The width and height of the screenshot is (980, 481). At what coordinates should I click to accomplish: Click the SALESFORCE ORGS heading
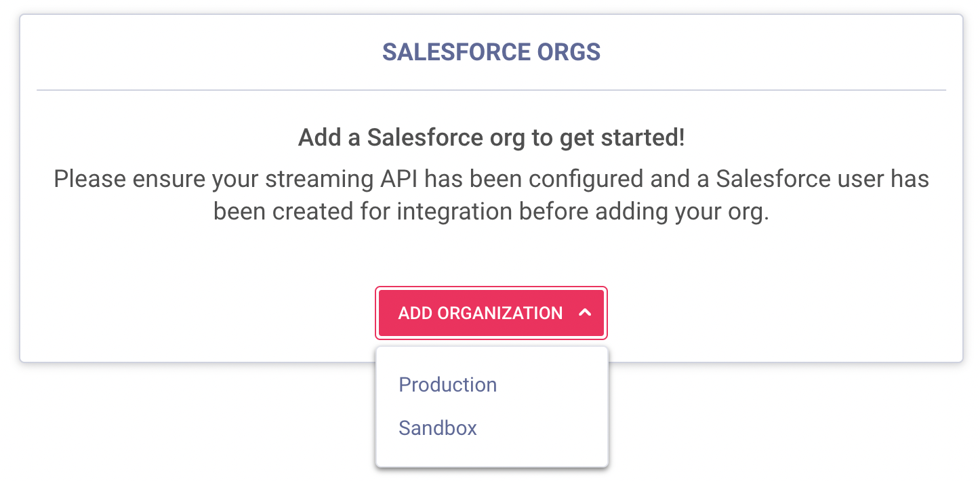[x=491, y=52]
